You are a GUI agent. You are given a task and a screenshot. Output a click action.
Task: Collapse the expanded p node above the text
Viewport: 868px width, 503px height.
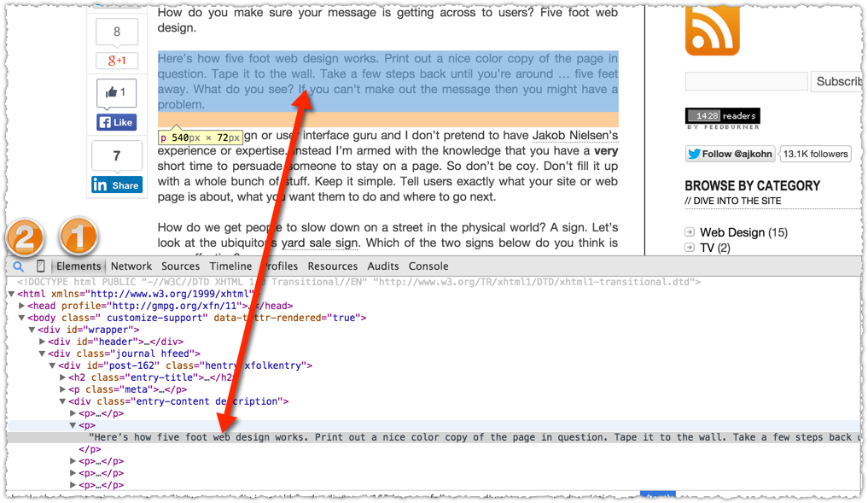(x=73, y=425)
